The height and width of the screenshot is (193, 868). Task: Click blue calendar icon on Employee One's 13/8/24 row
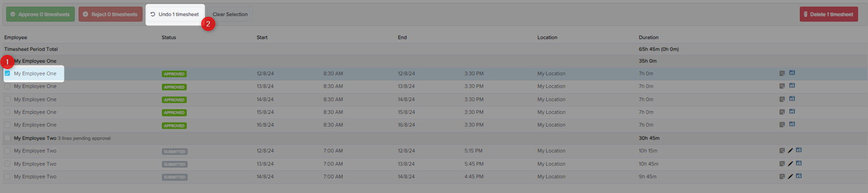792,86
